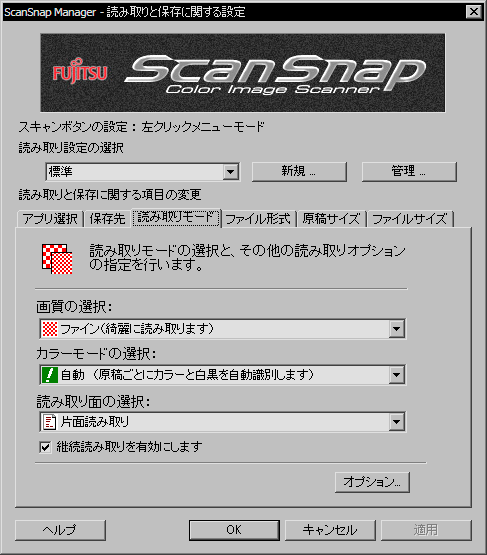Open the カラーモードの選択 dropdown arrow
Image resolution: width=487 pixels, height=555 pixels.
click(397, 375)
